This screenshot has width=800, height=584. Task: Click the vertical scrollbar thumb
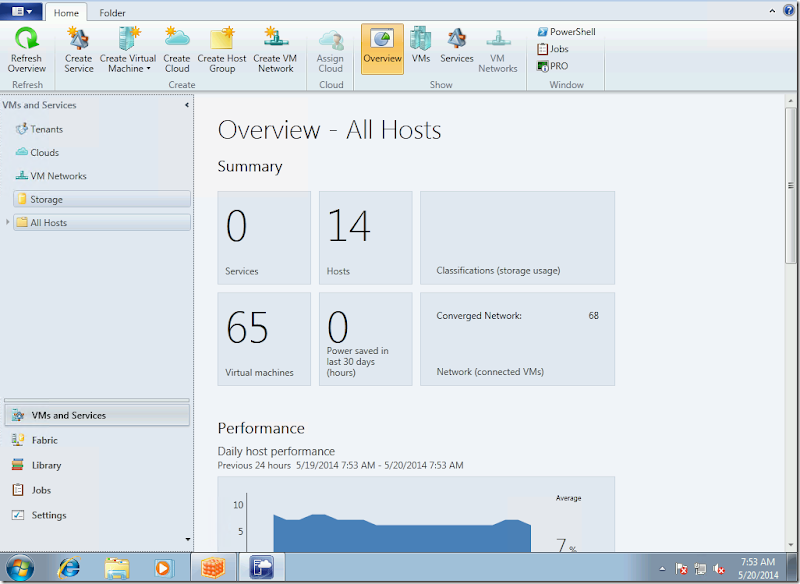pos(790,186)
